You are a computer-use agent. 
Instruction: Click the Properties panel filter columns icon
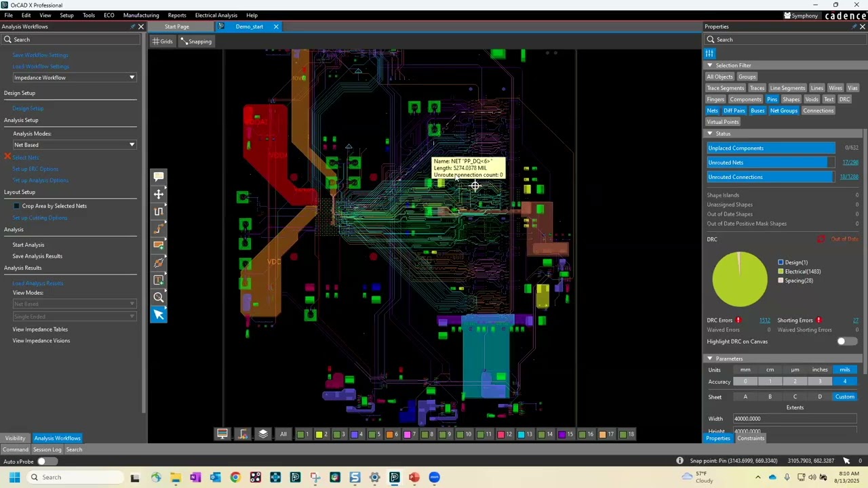click(x=709, y=54)
